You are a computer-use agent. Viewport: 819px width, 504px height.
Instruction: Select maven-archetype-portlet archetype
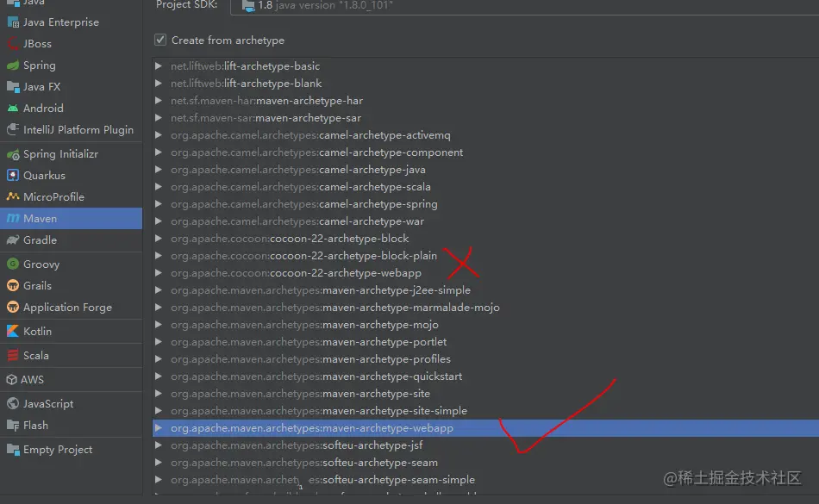point(308,342)
